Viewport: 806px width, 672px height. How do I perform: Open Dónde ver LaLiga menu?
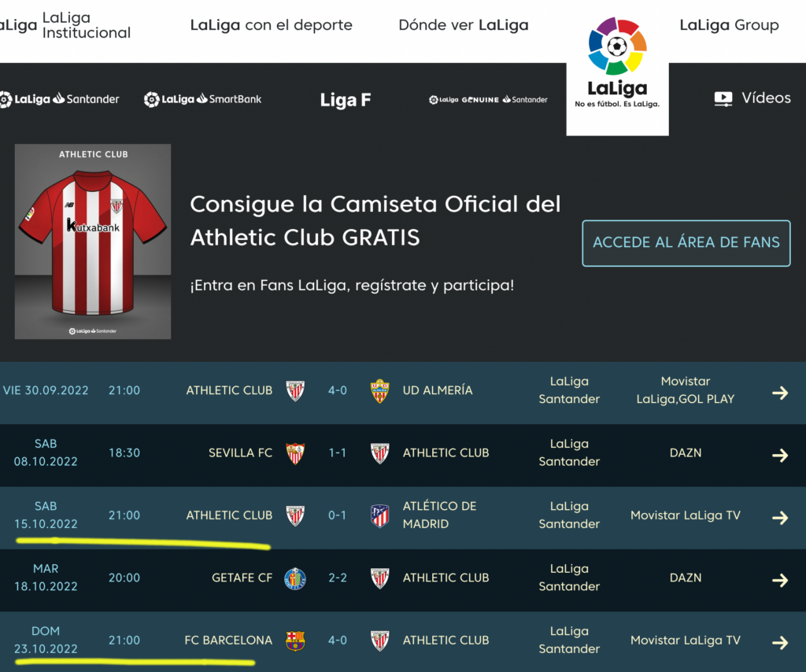[463, 25]
